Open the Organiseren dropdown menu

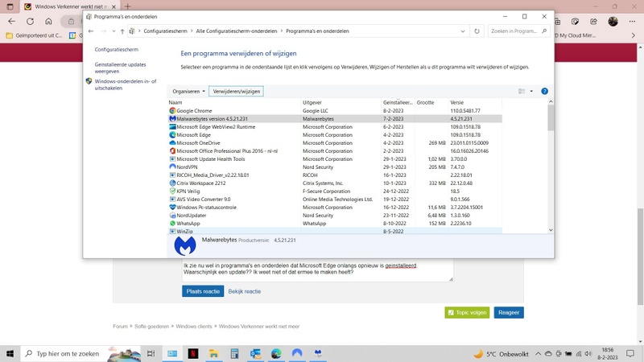pos(188,91)
